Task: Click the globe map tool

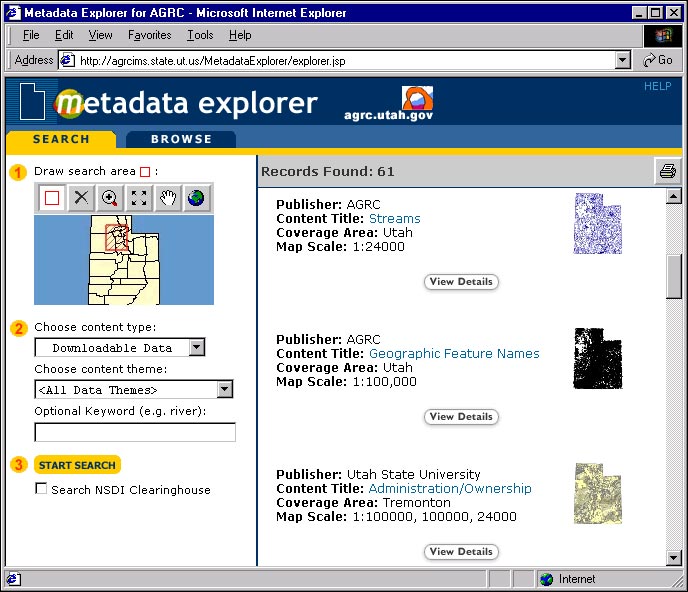Action: coord(196,198)
